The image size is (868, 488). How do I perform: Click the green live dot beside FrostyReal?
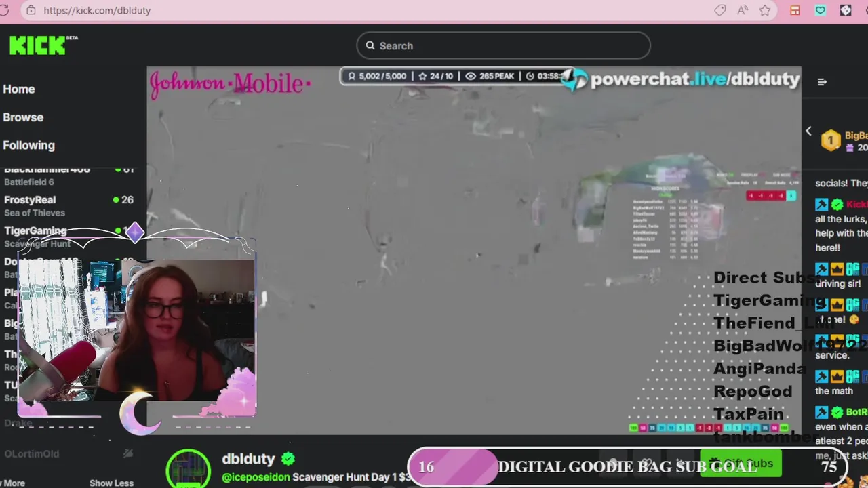coord(116,200)
